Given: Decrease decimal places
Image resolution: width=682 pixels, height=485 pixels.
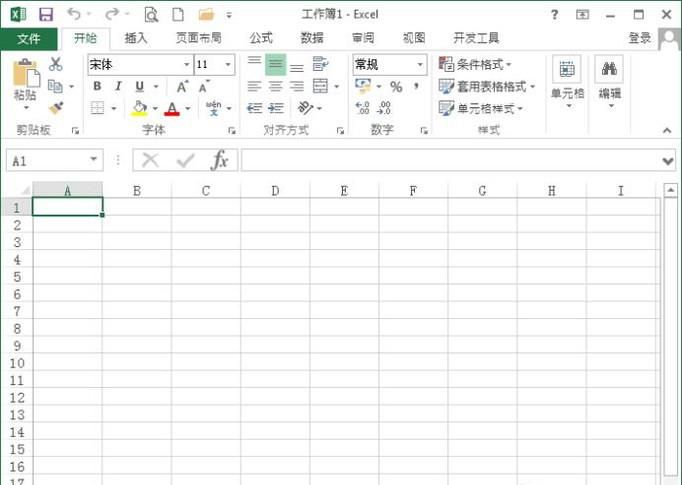Looking at the screenshot, I should tap(384, 108).
